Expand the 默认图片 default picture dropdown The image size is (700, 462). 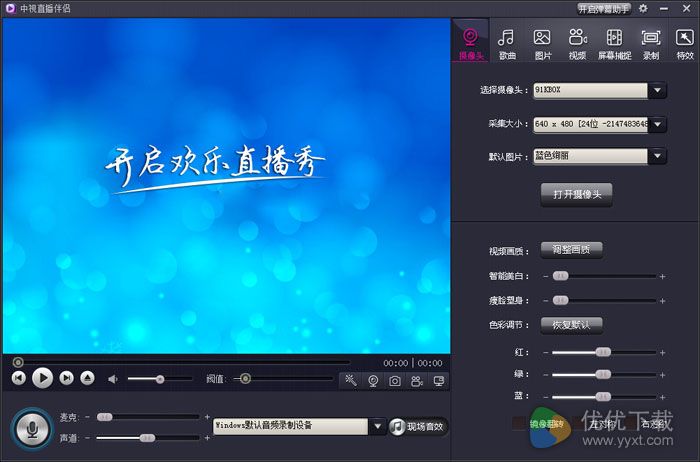point(657,156)
